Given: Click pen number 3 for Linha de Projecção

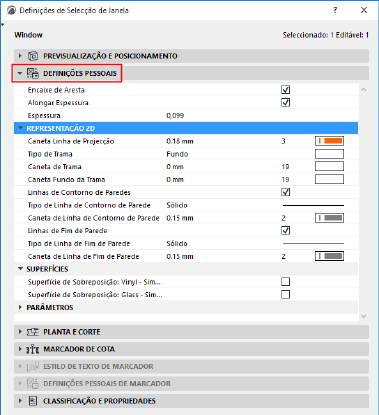Looking at the screenshot, I should [283, 141].
